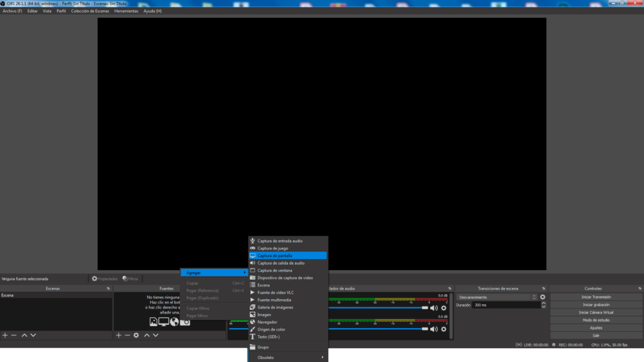Click the camera placeholder icon in Fuentes
Image resolution: width=644 pixels, height=362 pixels.
(186, 322)
